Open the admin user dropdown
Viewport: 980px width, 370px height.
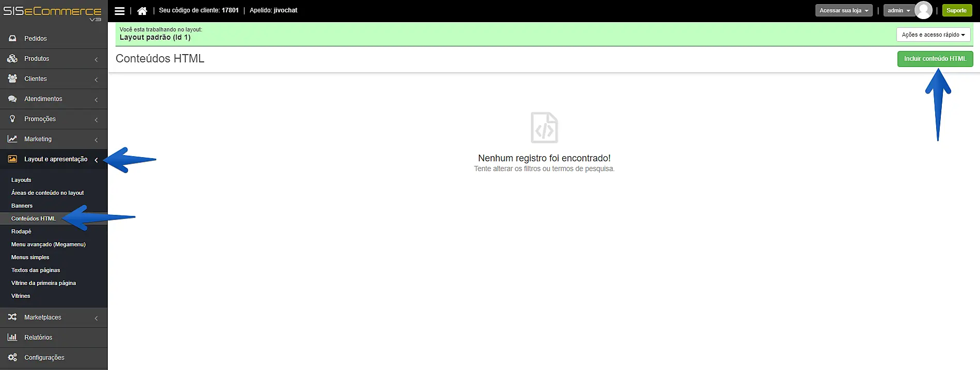899,10
